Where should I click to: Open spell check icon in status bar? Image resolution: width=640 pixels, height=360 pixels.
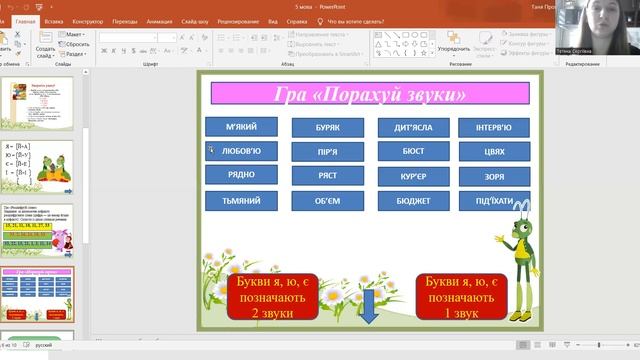[26, 345]
